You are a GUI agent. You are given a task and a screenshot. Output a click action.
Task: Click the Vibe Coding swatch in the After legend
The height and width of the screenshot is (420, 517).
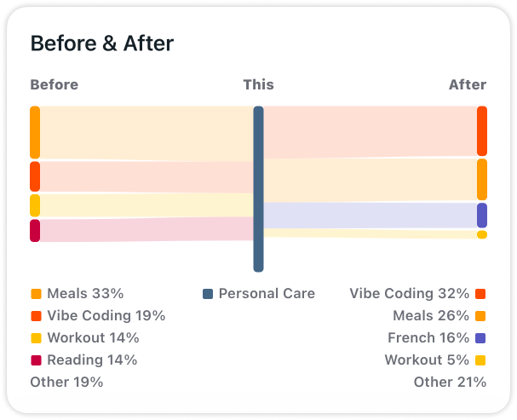coord(480,293)
